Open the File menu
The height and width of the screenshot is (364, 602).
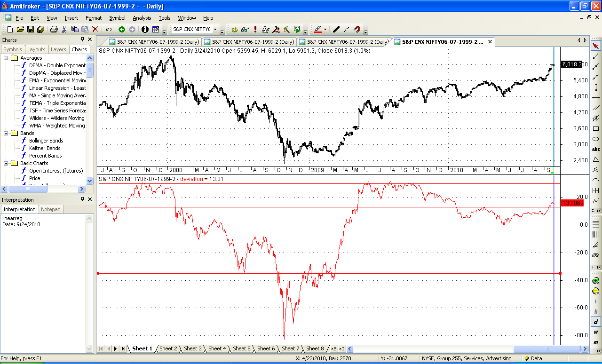click(x=19, y=18)
